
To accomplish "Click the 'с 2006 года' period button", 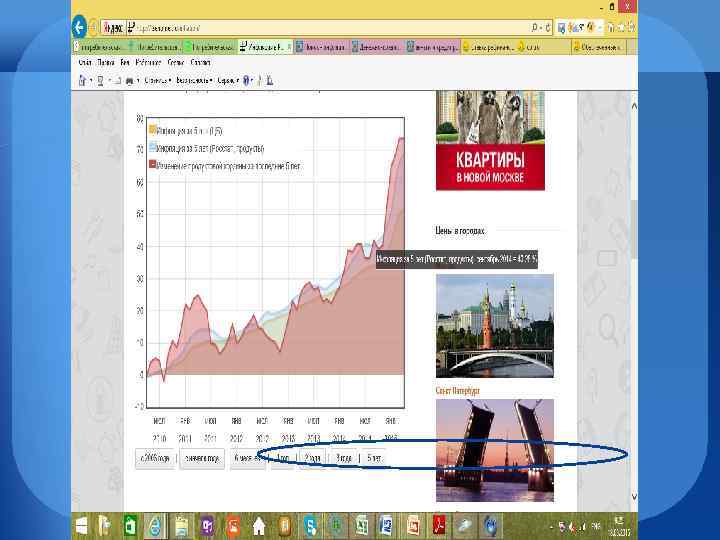I will coord(155,458).
